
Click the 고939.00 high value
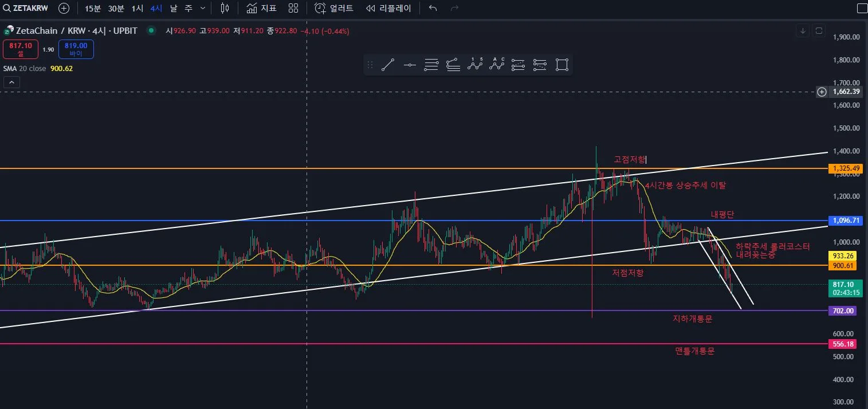point(214,31)
